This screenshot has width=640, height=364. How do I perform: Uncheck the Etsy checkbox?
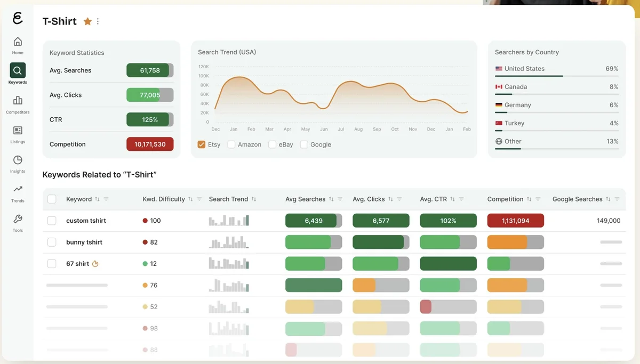click(x=202, y=144)
